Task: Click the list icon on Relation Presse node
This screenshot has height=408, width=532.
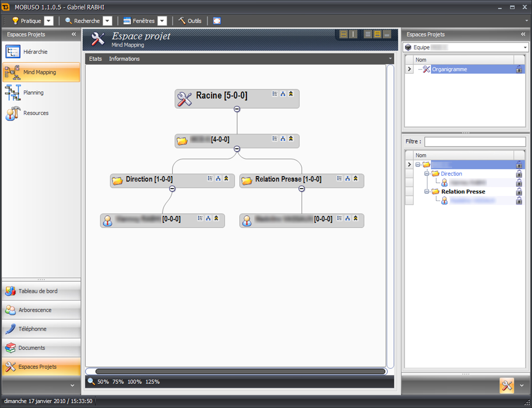Action: (x=339, y=178)
